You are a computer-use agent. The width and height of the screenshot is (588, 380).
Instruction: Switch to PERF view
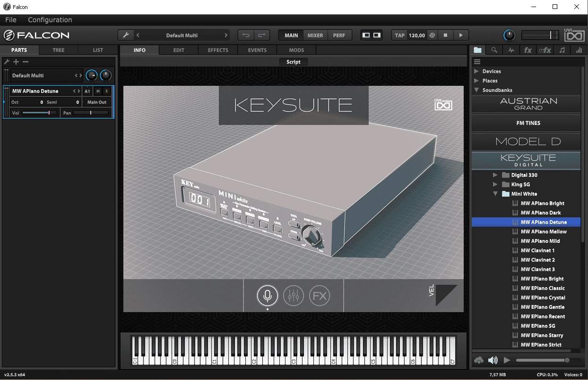click(339, 35)
